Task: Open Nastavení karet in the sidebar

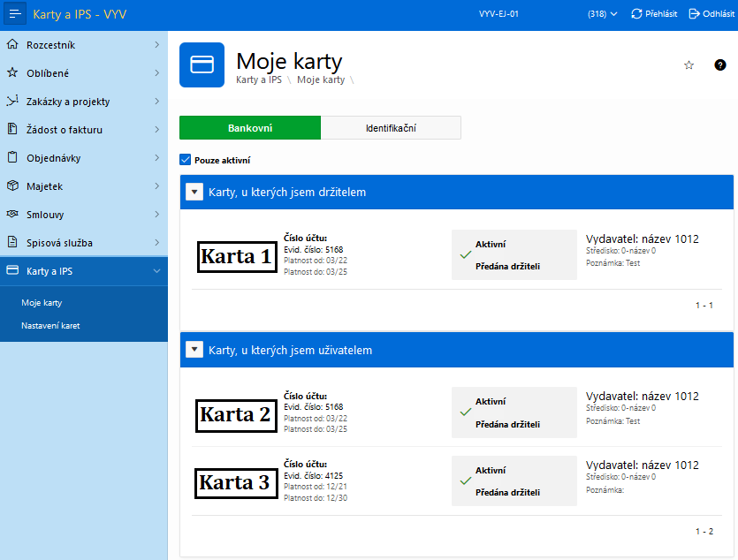Action: [50, 325]
